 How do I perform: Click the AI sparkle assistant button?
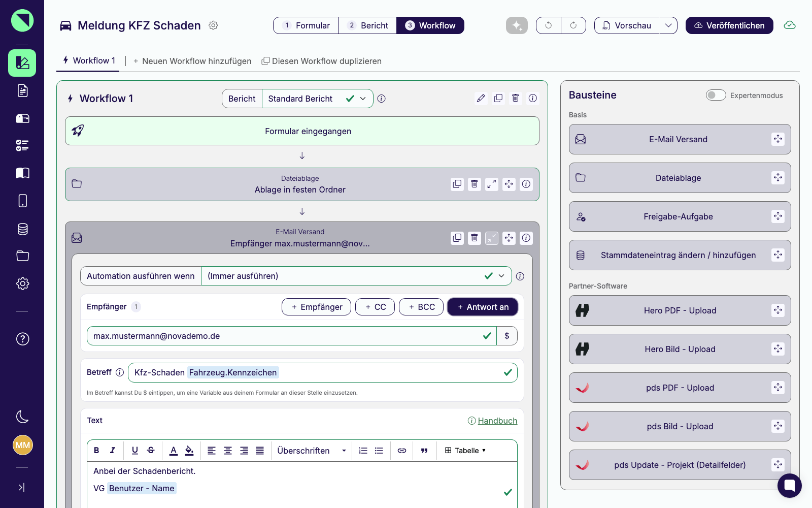[517, 25]
